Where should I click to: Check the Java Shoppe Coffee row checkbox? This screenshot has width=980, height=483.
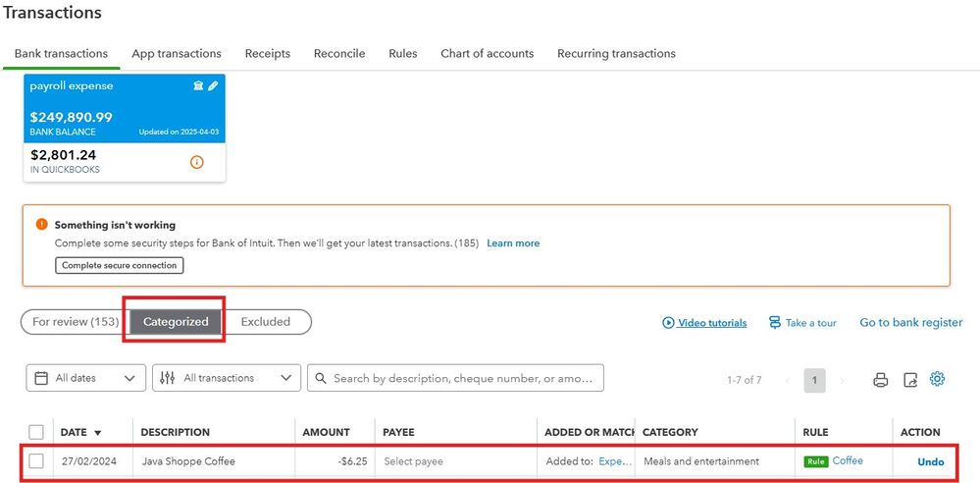pyautogui.click(x=37, y=461)
